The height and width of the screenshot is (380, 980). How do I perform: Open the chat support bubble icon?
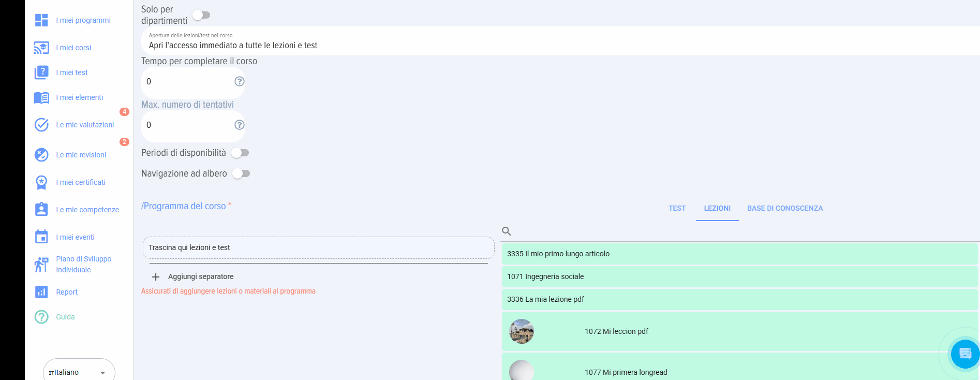point(965,354)
